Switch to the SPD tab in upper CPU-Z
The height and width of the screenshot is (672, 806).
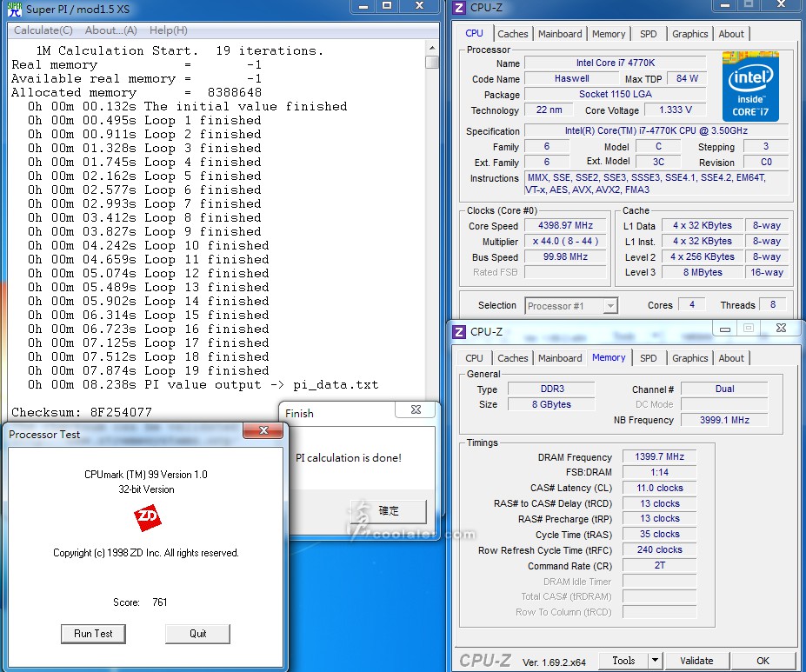click(x=649, y=34)
